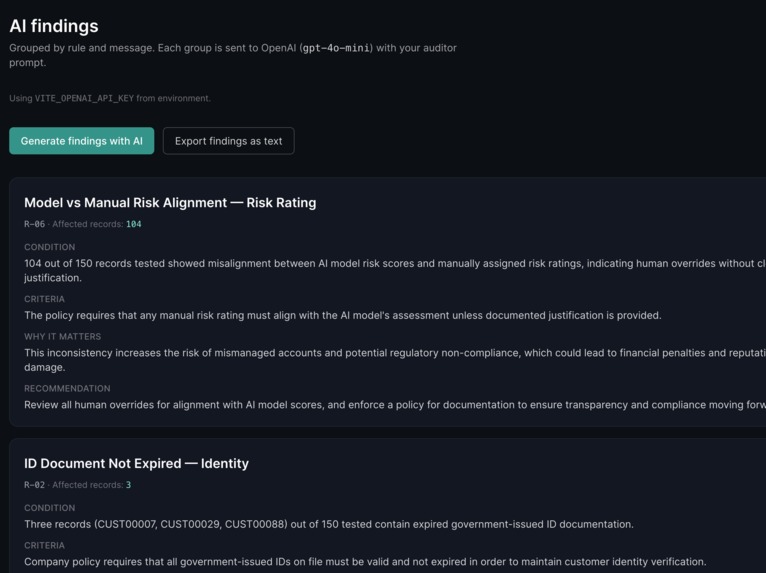This screenshot has height=573, width=766.
Task: Click 'The policy requires that any manual' text
Action: (342, 315)
